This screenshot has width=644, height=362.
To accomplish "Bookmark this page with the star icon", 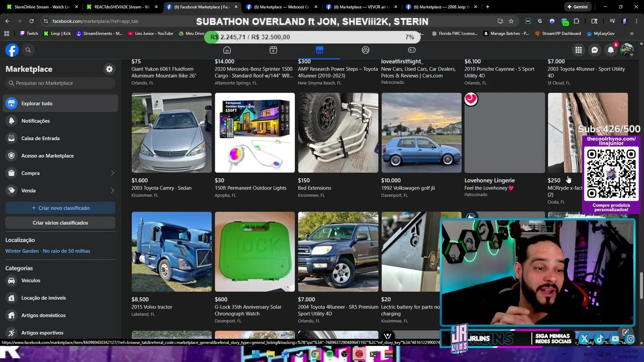I will click(511, 21).
